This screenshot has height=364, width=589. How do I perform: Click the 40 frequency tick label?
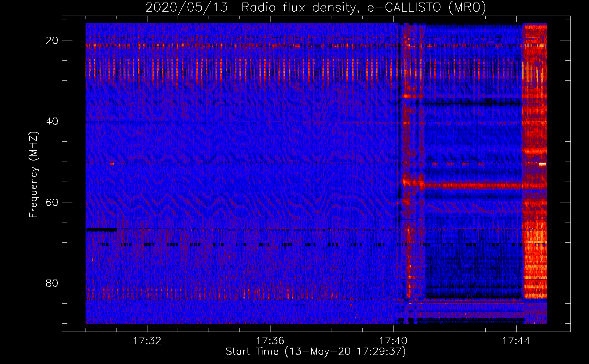(x=52, y=121)
